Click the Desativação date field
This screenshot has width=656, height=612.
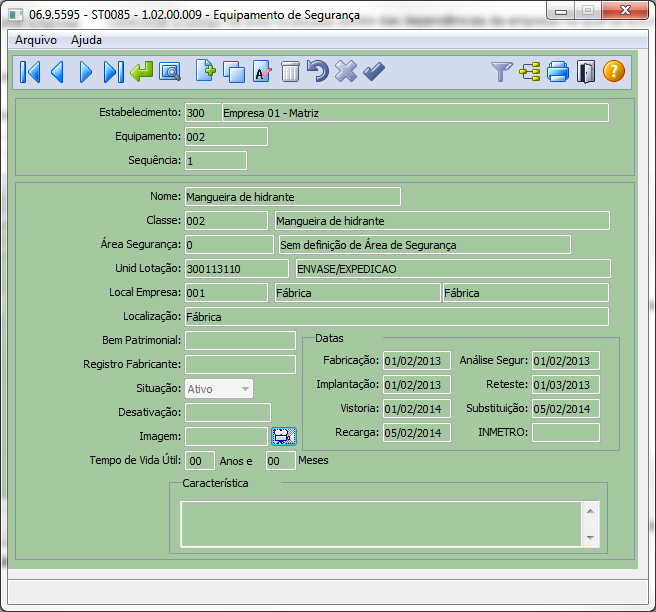tap(228, 412)
